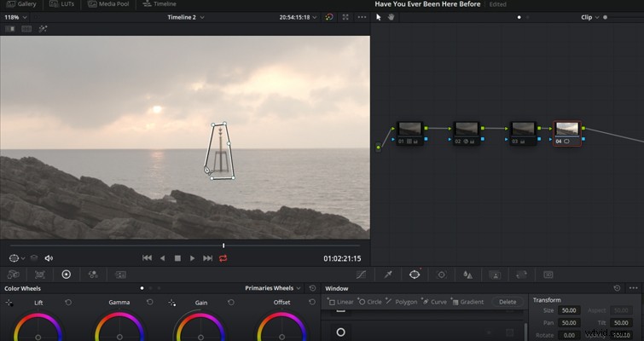Toggle the red loop playback button
This screenshot has width=644, height=341.
pyautogui.click(x=223, y=258)
